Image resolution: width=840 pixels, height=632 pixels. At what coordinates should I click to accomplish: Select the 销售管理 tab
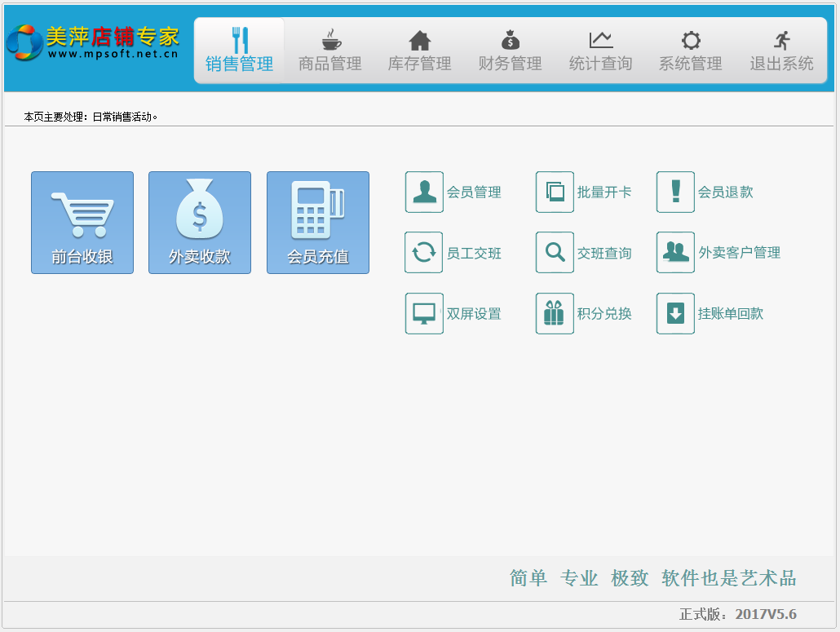click(240, 51)
